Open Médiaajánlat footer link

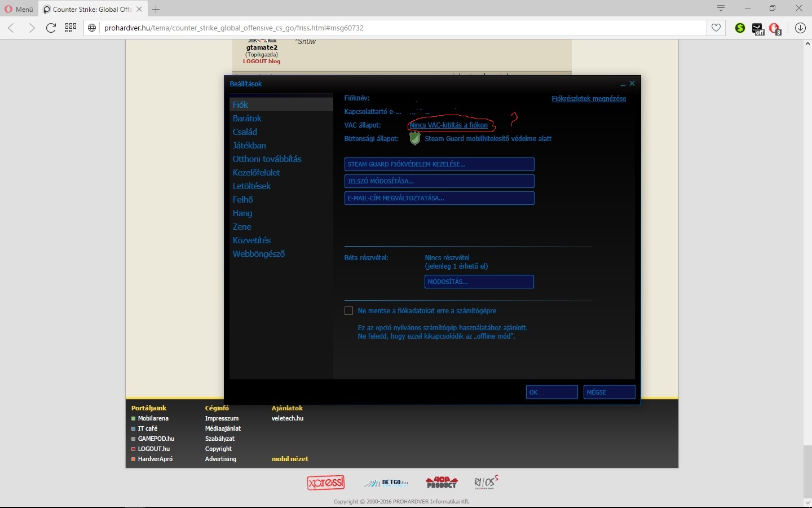click(x=223, y=428)
